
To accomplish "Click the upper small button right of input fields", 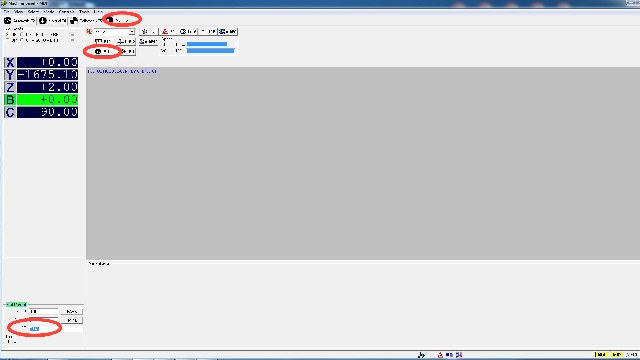I will tap(72, 311).
